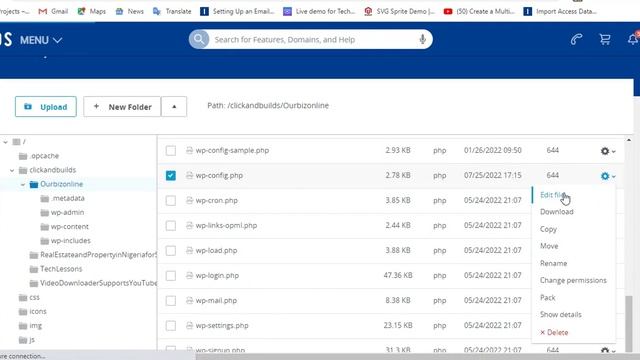Open the img folder

point(30,325)
